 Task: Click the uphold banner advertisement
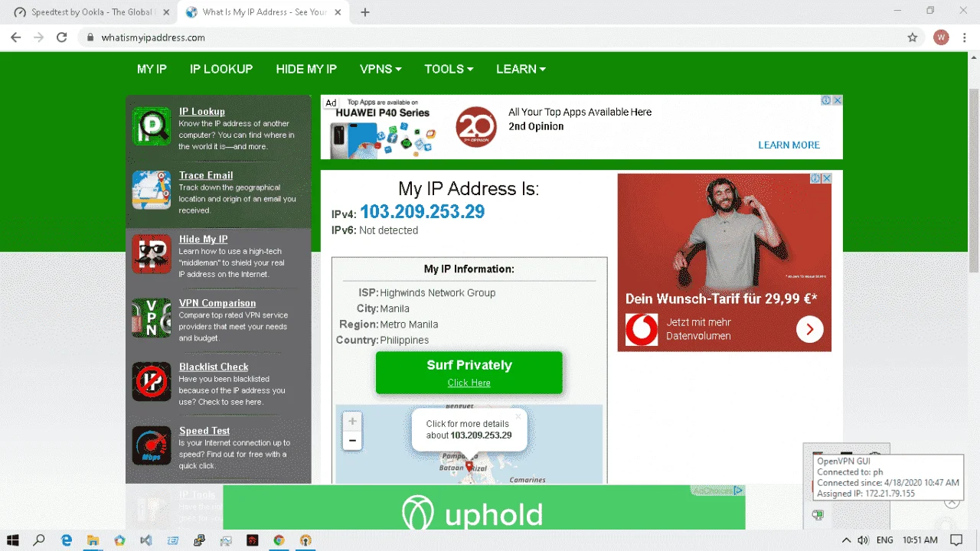click(x=484, y=507)
